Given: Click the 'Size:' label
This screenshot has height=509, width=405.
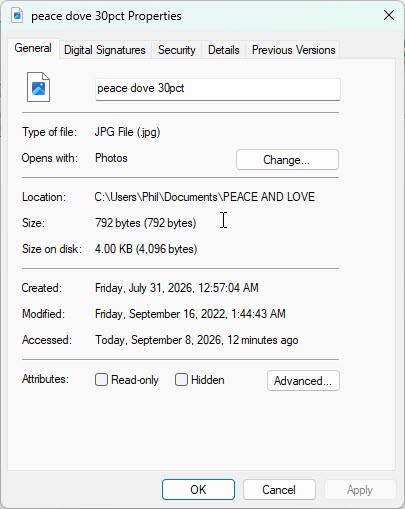Looking at the screenshot, I should [33, 223].
